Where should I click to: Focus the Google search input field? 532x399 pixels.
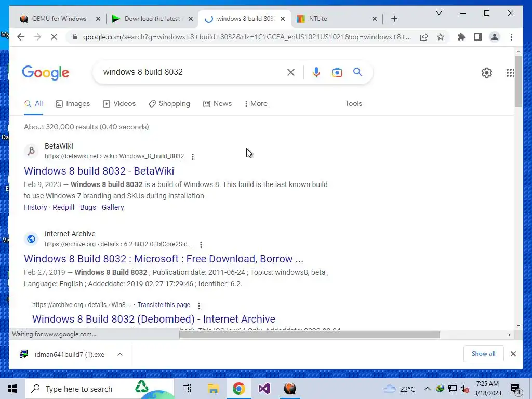[x=192, y=72]
